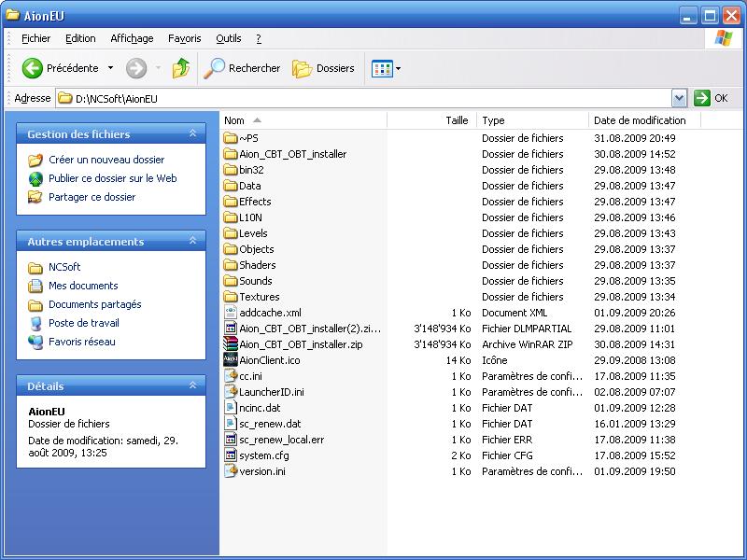Open the address bar dropdown arrow
This screenshot has width=747, height=560.
click(x=679, y=98)
